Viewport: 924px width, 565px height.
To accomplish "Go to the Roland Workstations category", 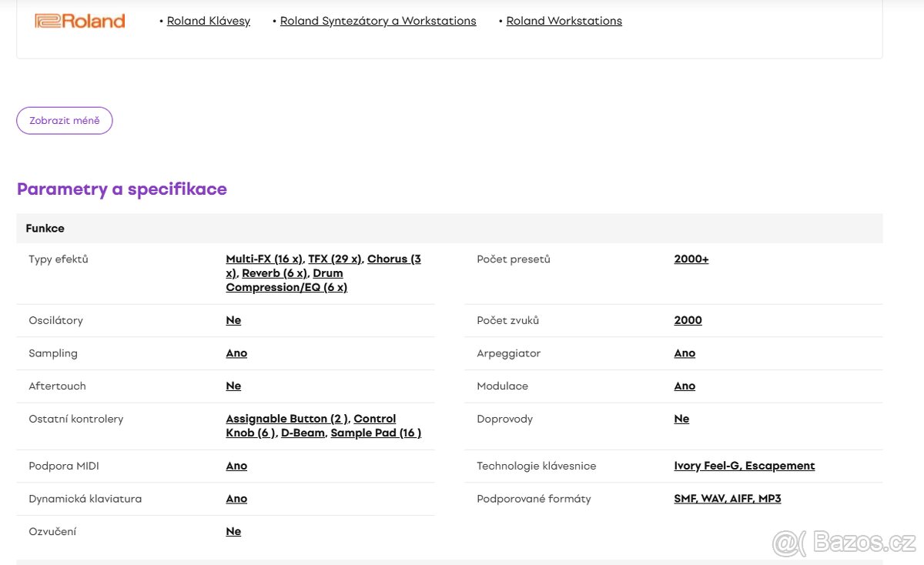I will click(x=564, y=22).
